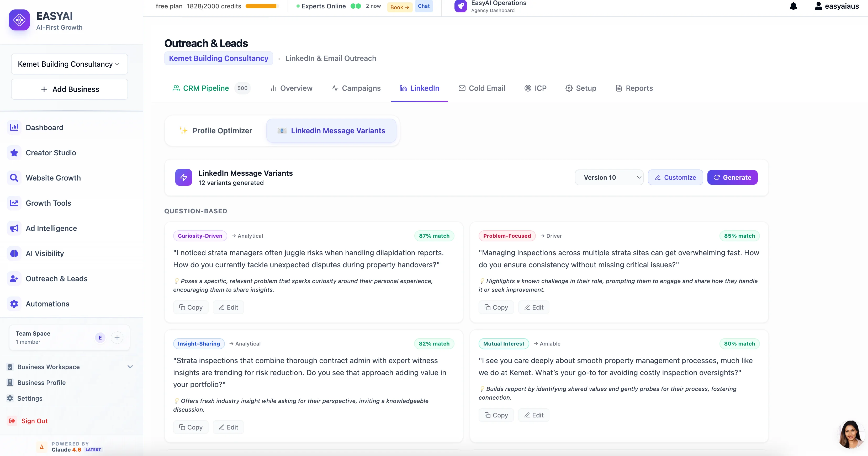Open Website Growth tools
This screenshot has width=868, height=456.
pyautogui.click(x=53, y=178)
